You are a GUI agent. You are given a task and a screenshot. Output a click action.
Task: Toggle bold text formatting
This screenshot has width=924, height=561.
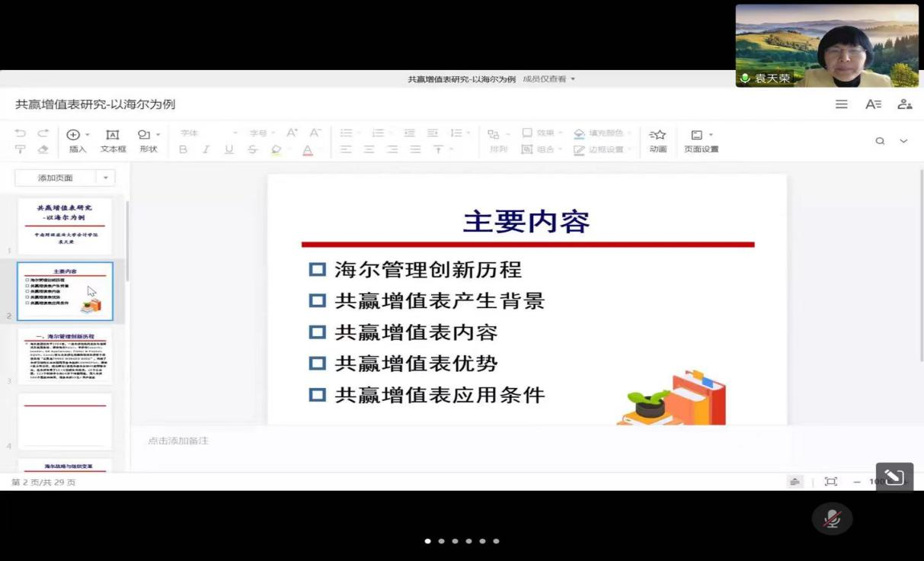coord(183,149)
